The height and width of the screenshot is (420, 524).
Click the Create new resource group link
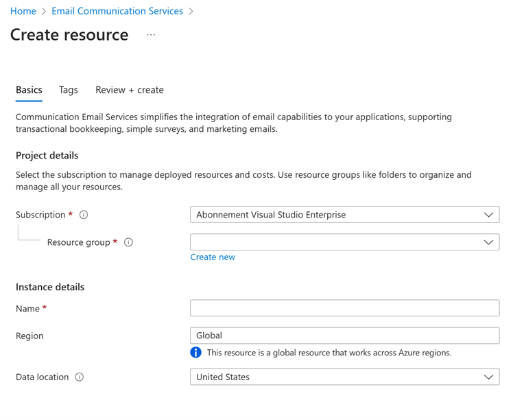pos(213,257)
